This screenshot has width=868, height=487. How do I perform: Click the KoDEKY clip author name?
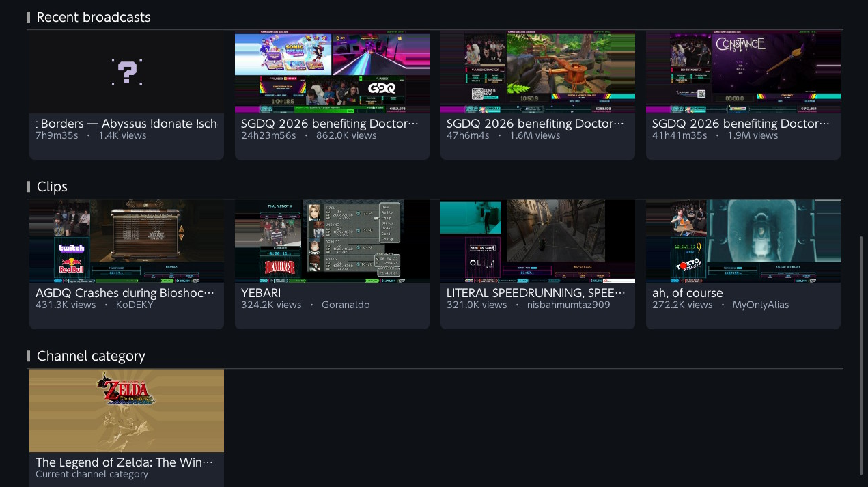[135, 305]
